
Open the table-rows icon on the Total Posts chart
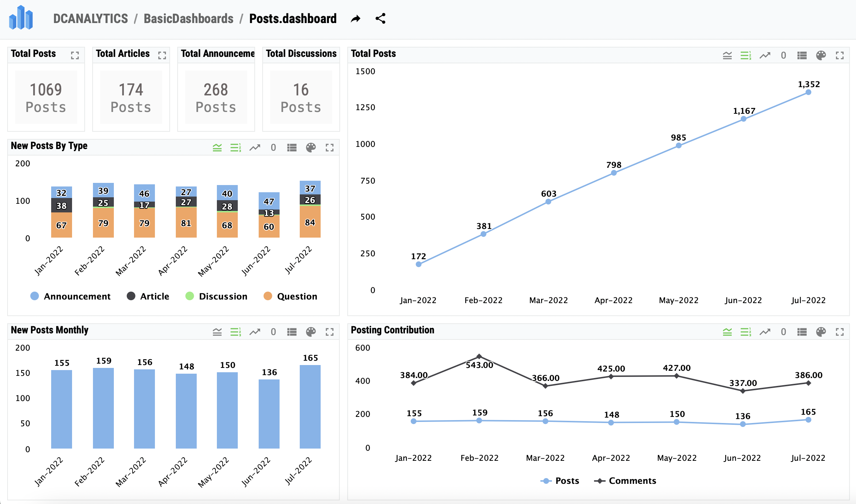[x=802, y=55]
